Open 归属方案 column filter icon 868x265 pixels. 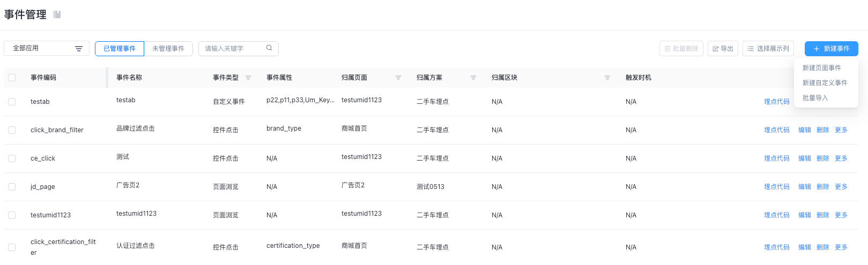click(x=473, y=78)
